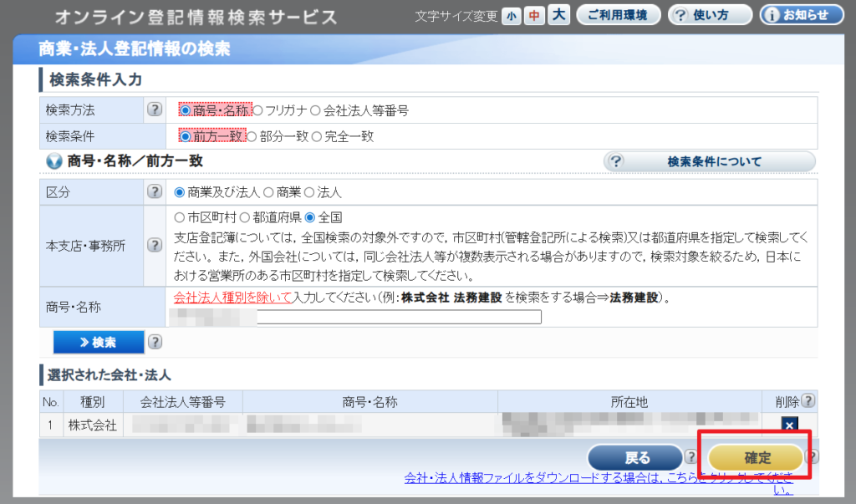
Task: Click the 商号・名称 text input field
Action: 399,317
